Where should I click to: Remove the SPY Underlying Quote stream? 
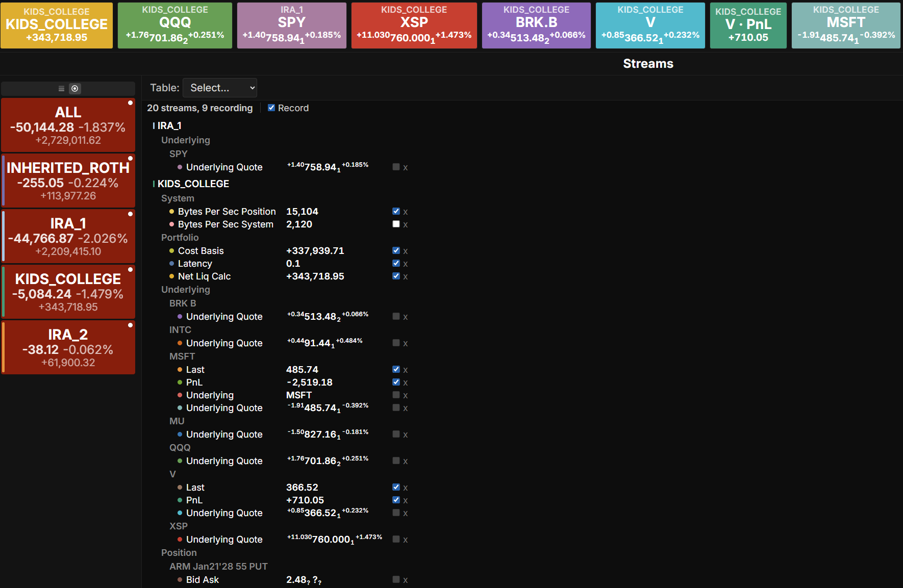406,168
